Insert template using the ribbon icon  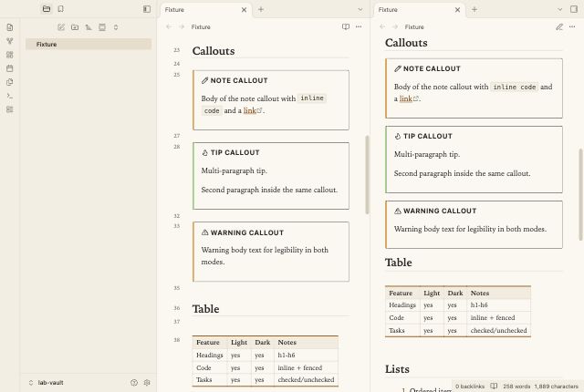click(10, 82)
